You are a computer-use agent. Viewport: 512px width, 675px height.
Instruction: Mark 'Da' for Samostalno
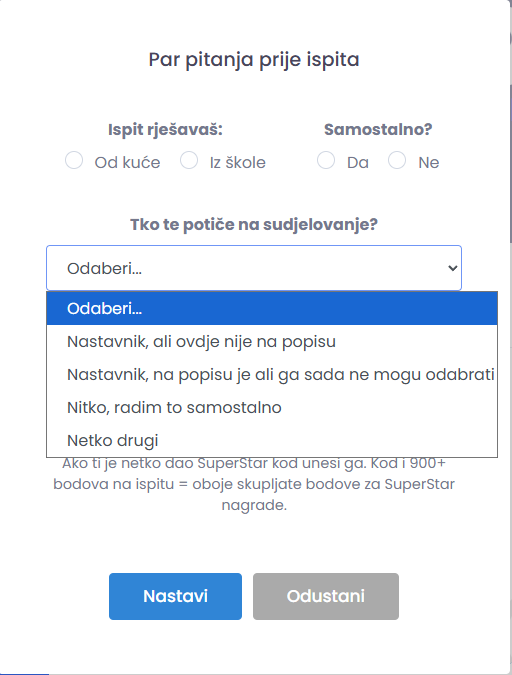[326, 160]
